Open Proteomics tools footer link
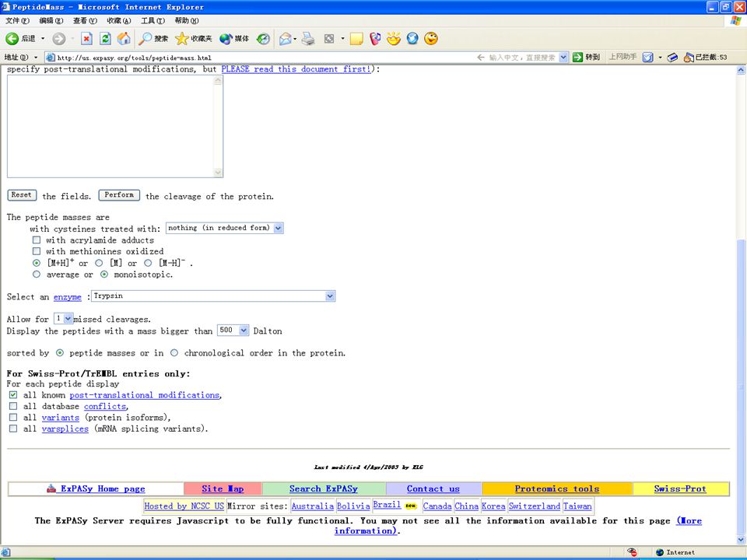Image resolution: width=747 pixels, height=560 pixels. coord(557,488)
